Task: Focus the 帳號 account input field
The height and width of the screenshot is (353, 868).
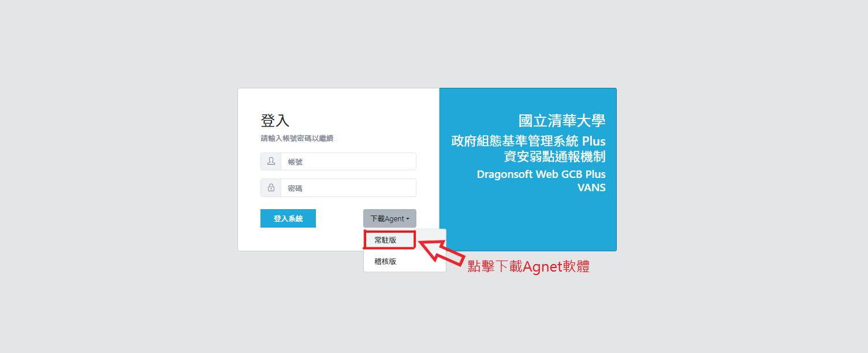Action: 348,162
